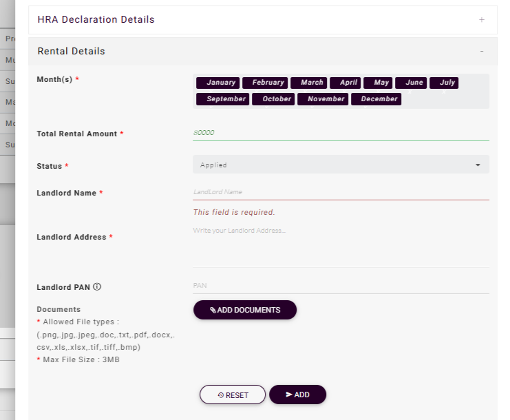Click into the Landlord Address text area
This screenshot has width=510, height=420.
[341, 244]
